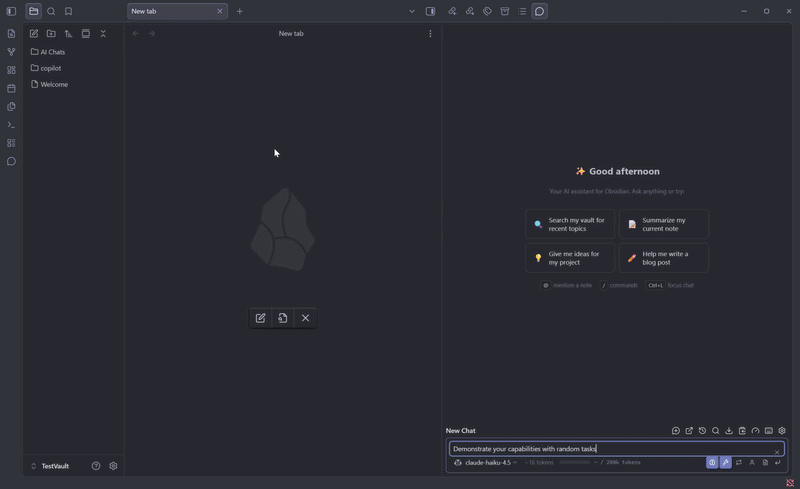Open the help icon near TestVault
The width and height of the screenshot is (800, 489).
(96, 466)
